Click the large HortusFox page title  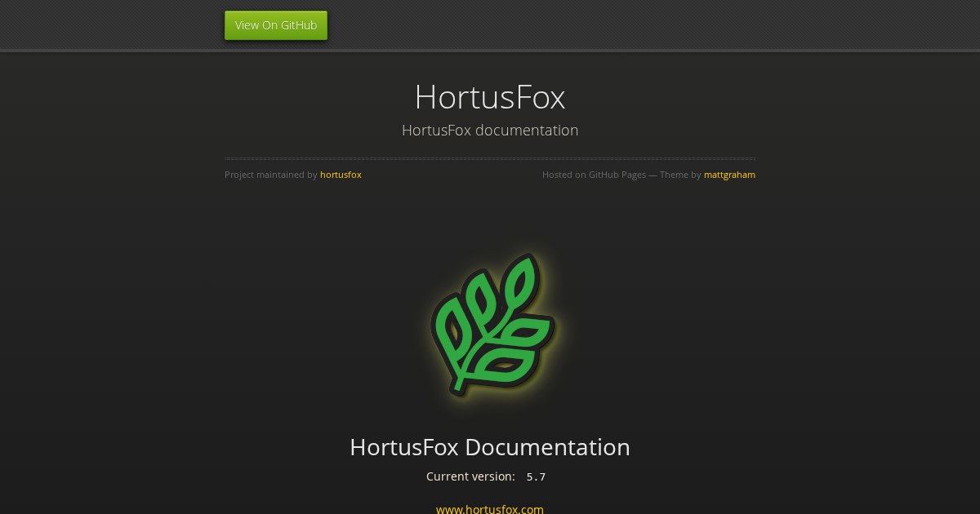pyautogui.click(x=490, y=97)
